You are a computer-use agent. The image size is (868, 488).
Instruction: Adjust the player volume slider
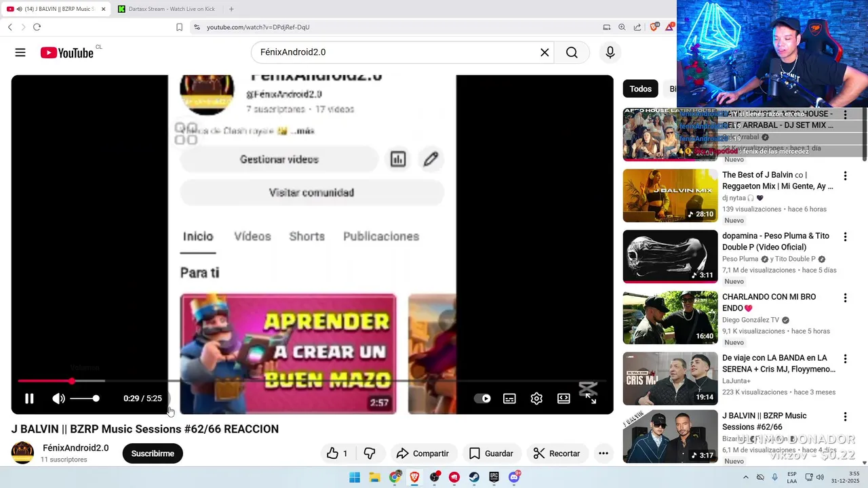pos(85,399)
